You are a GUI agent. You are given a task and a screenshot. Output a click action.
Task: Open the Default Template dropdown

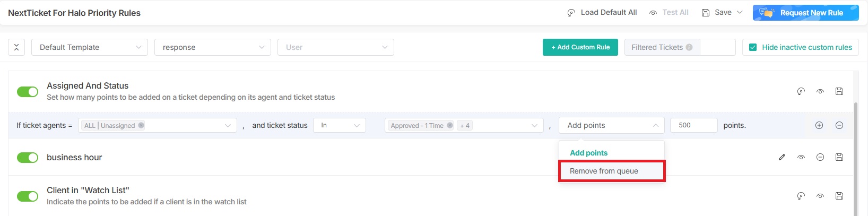[x=90, y=47]
